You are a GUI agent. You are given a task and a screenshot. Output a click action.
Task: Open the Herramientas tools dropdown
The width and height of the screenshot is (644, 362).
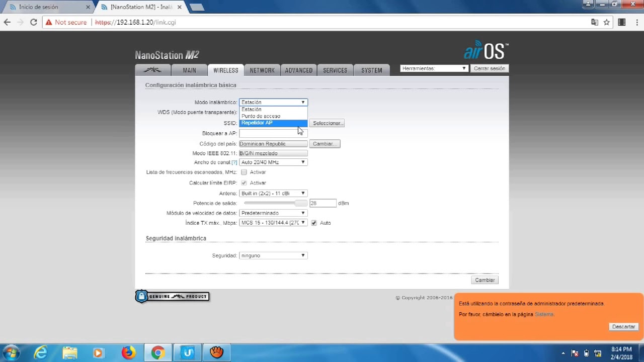tap(434, 68)
